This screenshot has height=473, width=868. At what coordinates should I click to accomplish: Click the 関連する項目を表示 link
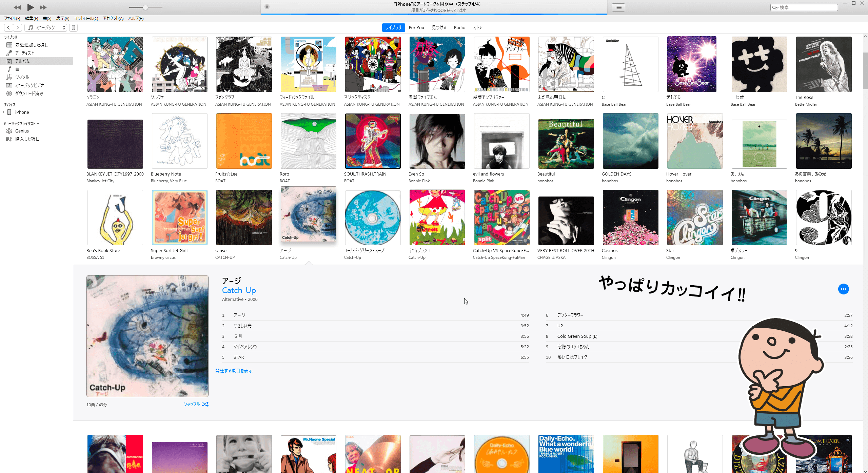coord(234,371)
